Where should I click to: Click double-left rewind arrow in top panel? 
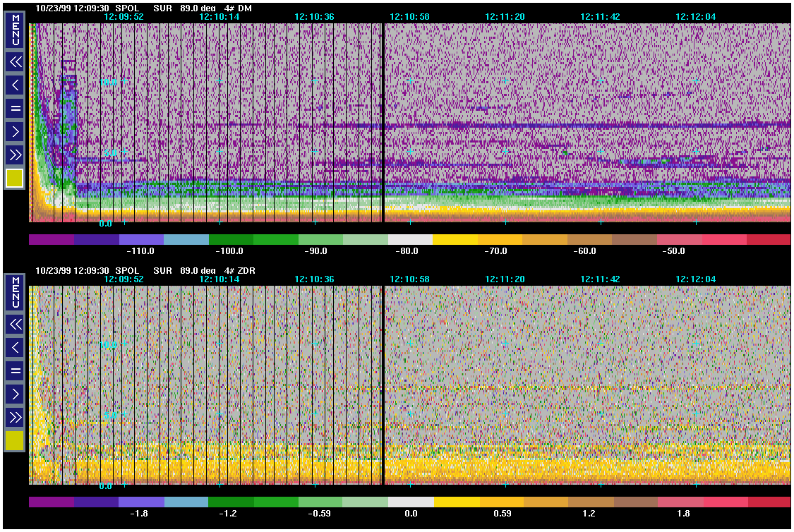(x=16, y=62)
